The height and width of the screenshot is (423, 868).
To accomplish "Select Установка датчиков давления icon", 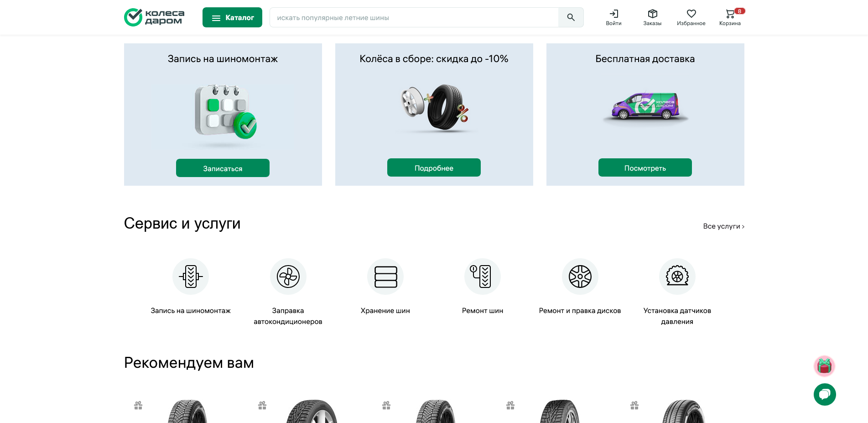I will 677,277.
